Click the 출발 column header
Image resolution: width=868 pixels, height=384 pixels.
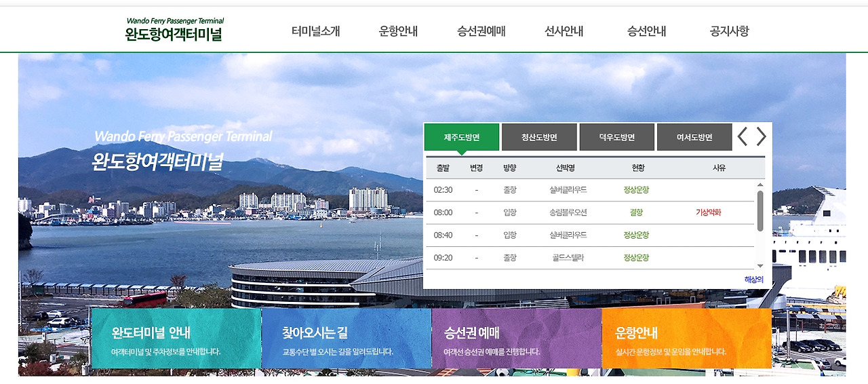443,168
